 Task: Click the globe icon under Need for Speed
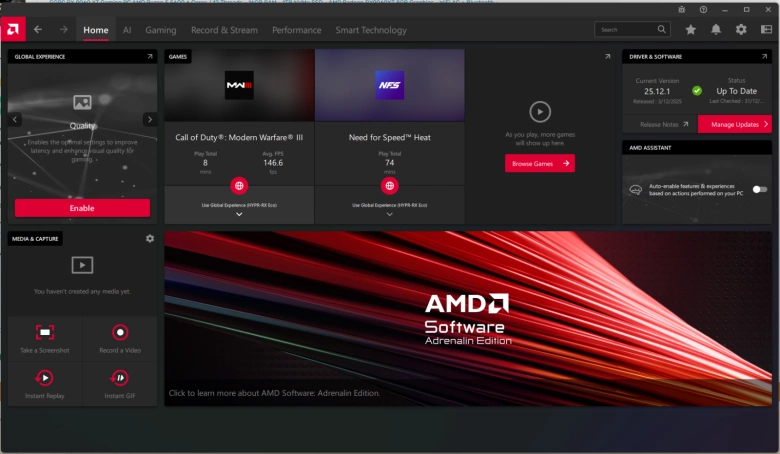pos(390,185)
